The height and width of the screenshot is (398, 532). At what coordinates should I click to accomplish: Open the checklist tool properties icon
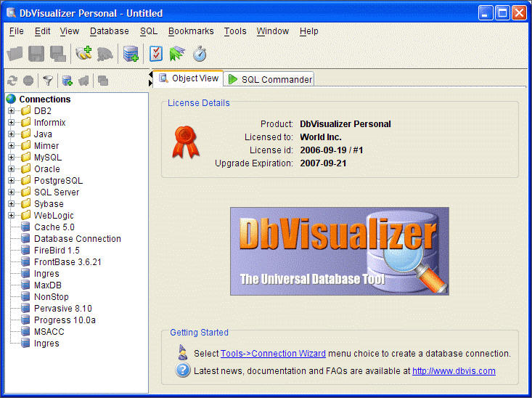click(156, 54)
